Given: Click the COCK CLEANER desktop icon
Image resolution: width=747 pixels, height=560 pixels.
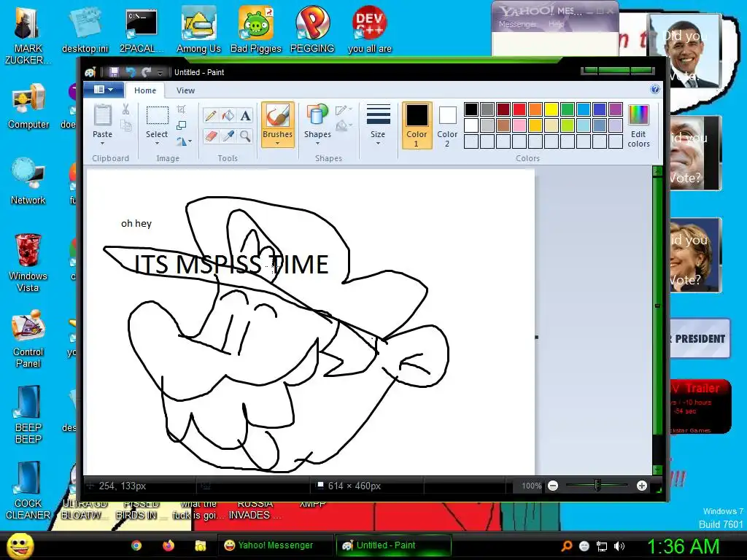Looking at the screenshot, I should click(x=28, y=491).
